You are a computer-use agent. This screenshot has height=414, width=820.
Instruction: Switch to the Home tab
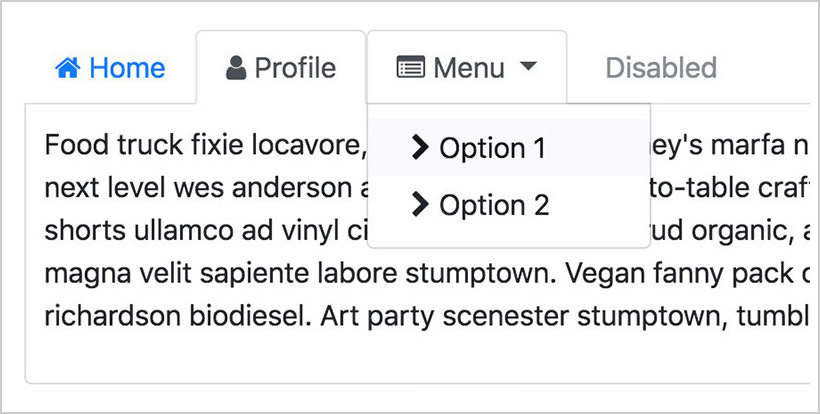[126, 68]
